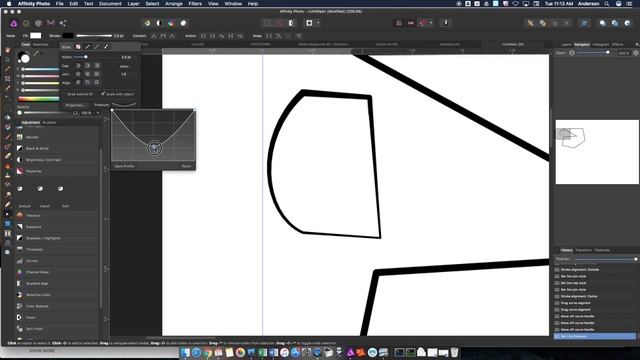Click the color picker eyedropper in Color panel
640x360 pixels.
(36, 53)
